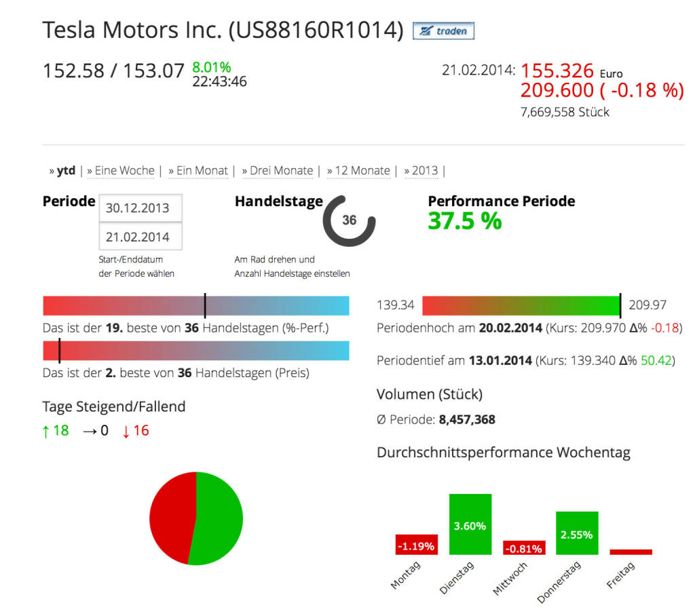Click the green rising days arrow

pyautogui.click(x=46, y=431)
